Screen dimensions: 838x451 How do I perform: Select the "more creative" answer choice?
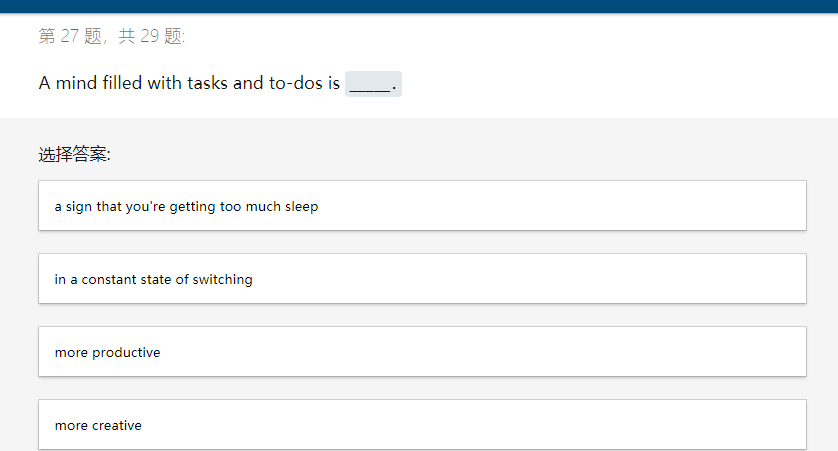coord(422,425)
